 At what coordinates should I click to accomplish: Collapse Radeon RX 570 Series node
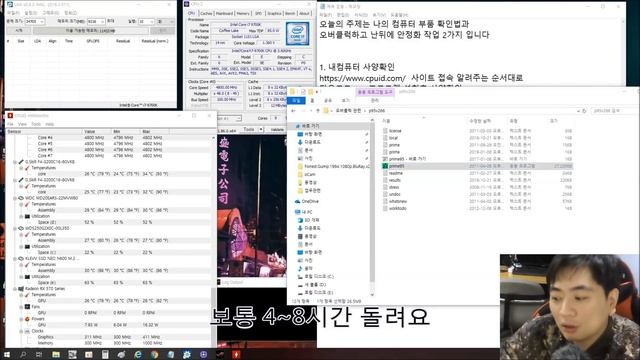pos(15,289)
